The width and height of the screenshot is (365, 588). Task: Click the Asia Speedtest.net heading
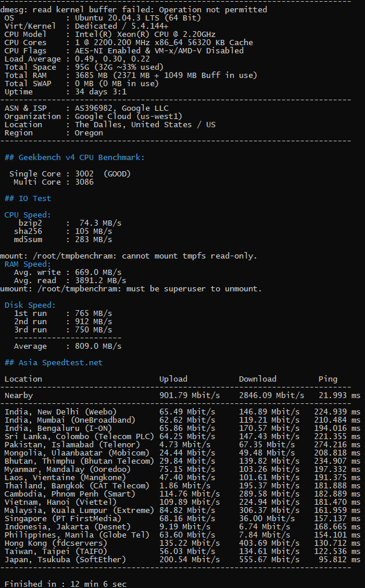pyautogui.click(x=53, y=363)
